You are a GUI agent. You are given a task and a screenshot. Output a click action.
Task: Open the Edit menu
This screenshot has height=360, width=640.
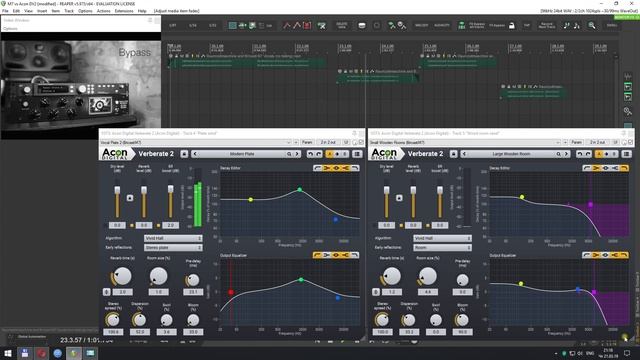16,11
